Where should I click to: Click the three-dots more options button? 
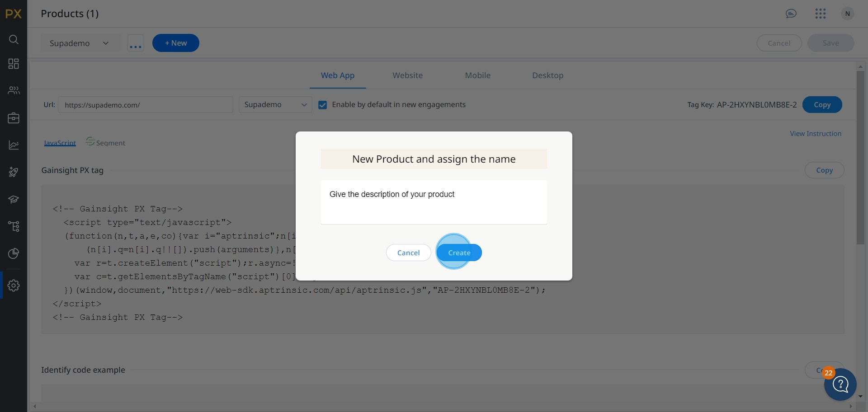pos(136,43)
